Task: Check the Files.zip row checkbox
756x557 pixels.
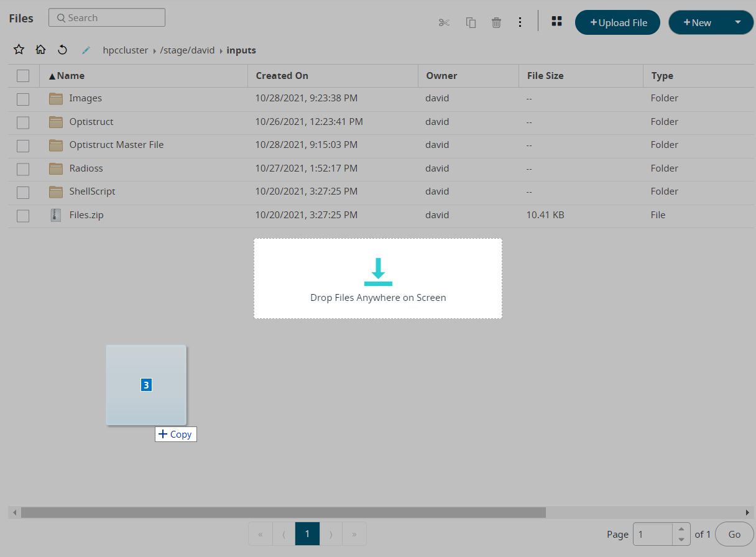Action: (23, 216)
